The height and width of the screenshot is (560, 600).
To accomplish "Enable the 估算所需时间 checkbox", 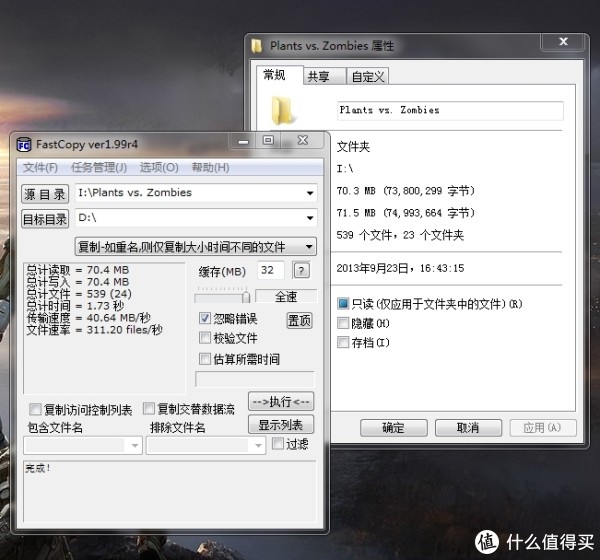I will pos(205,359).
